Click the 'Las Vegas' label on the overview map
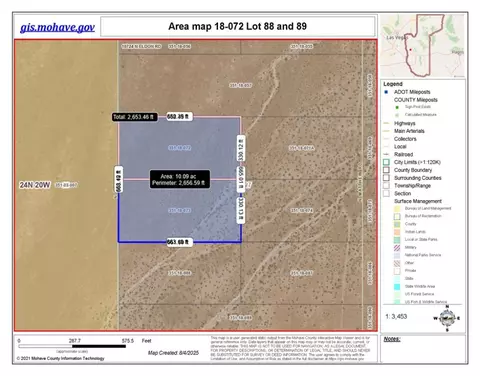 click(x=397, y=37)
